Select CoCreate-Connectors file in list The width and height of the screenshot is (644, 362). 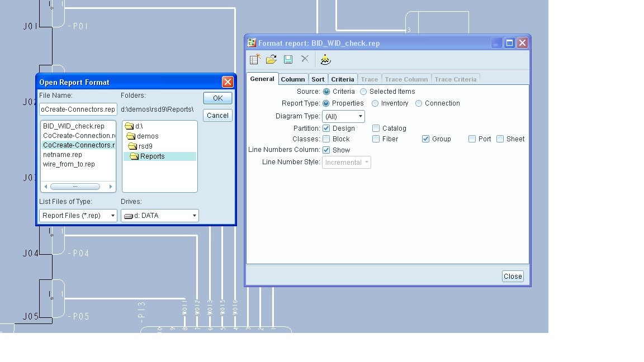(78, 145)
